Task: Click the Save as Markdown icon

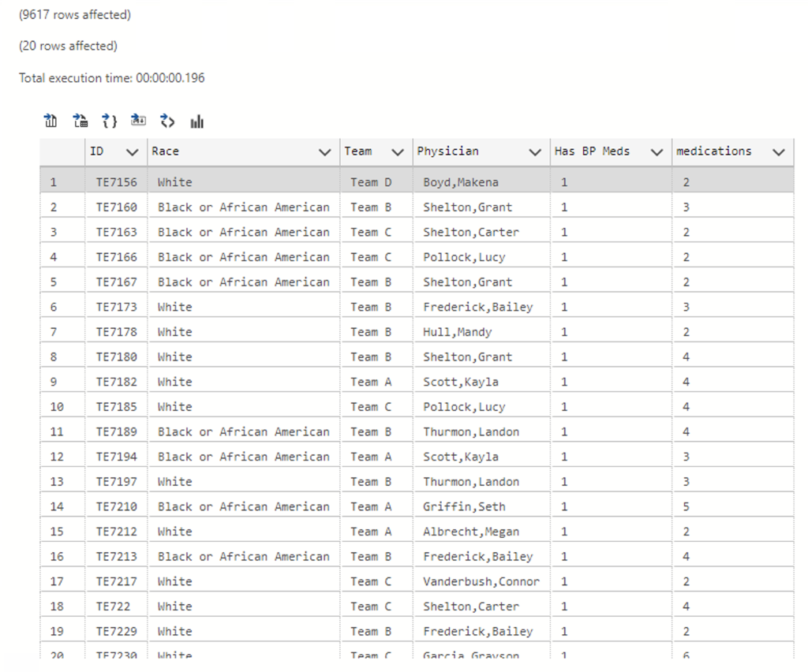Action: click(x=138, y=121)
